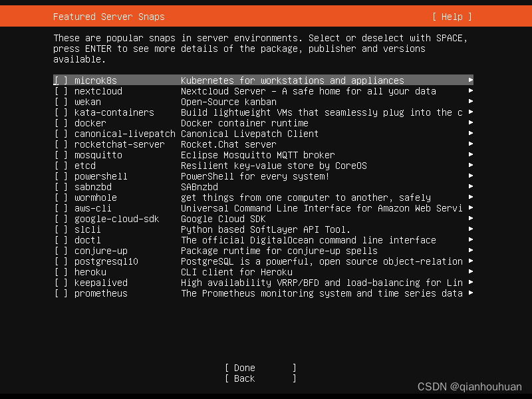Expand details arrow for kata-containers
532x399 pixels.
[471, 112]
